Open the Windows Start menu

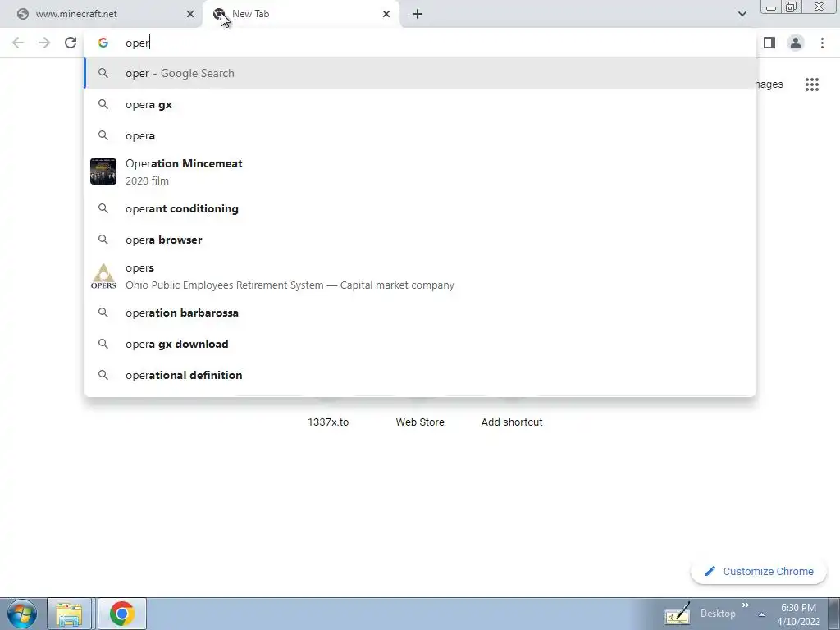22,614
